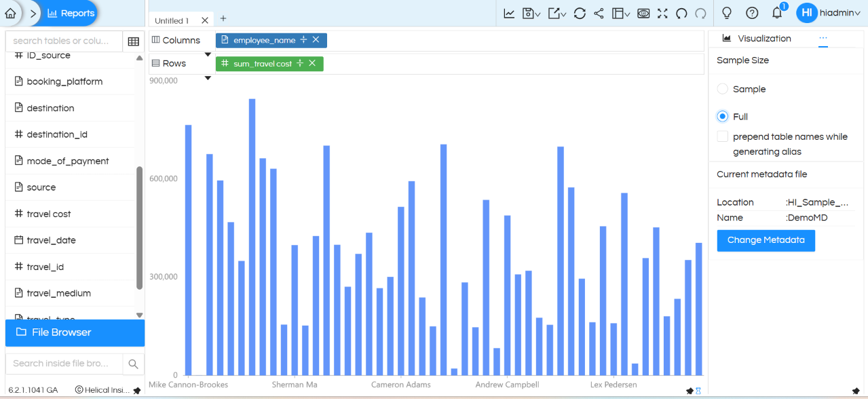Close the Untitled 1 tab
Screen dimensions: 868x399
[205, 20]
